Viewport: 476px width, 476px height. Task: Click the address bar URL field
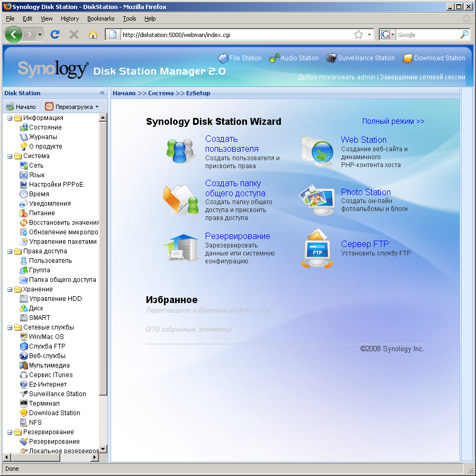pyautogui.click(x=237, y=35)
